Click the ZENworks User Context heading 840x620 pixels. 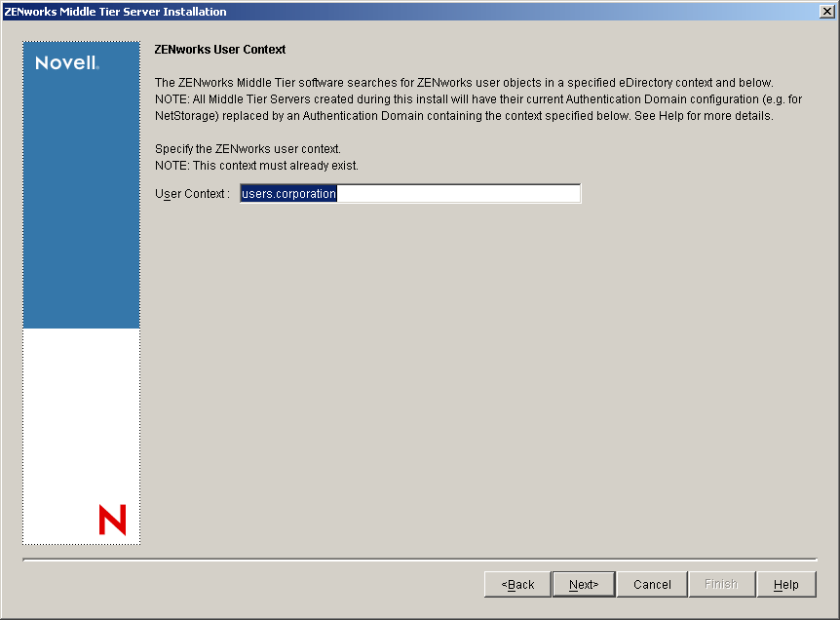pos(219,49)
